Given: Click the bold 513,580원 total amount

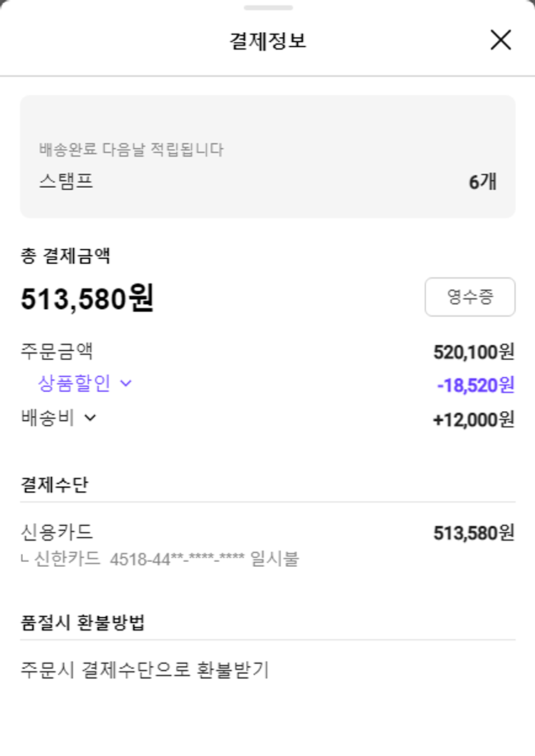Looking at the screenshot, I should (x=87, y=299).
